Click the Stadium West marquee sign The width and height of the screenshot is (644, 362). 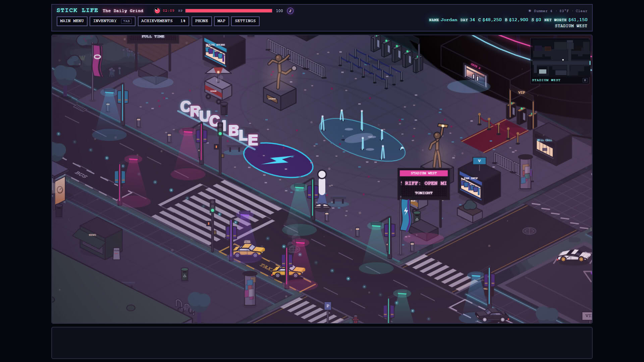[424, 183]
